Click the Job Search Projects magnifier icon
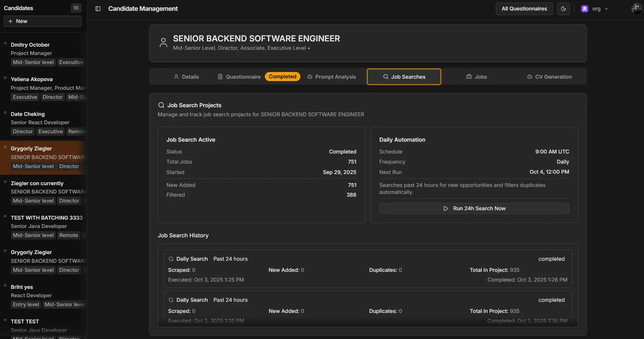This screenshot has width=644, height=339. coord(161,105)
